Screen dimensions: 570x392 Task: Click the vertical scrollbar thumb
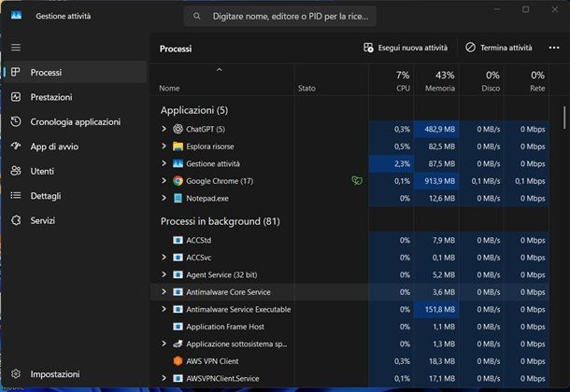[564, 117]
